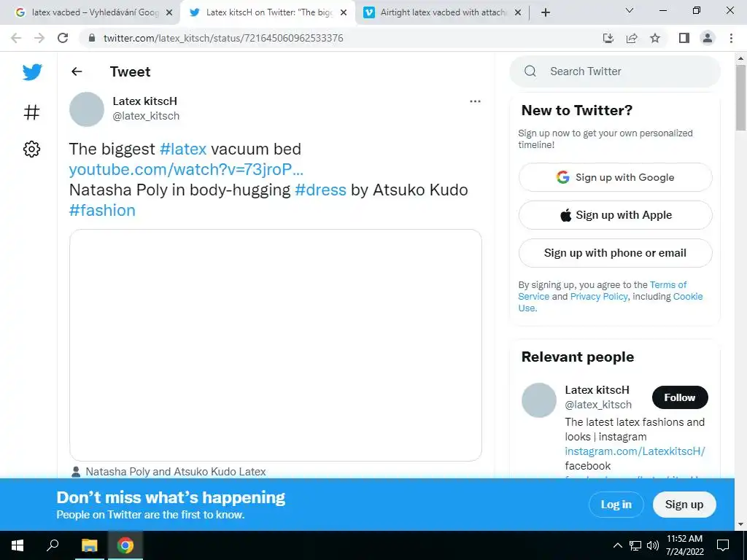
Task: Click the Twitter bird home logo
Action: tap(32, 72)
